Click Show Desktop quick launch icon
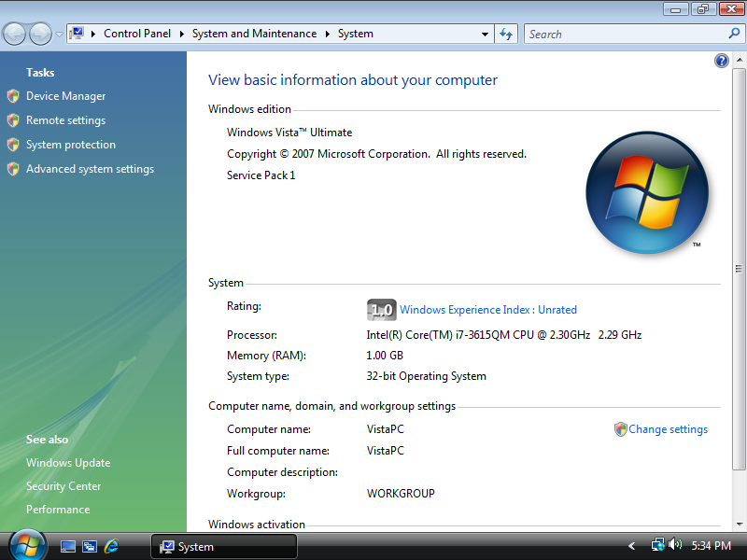The width and height of the screenshot is (747, 560). [67, 546]
